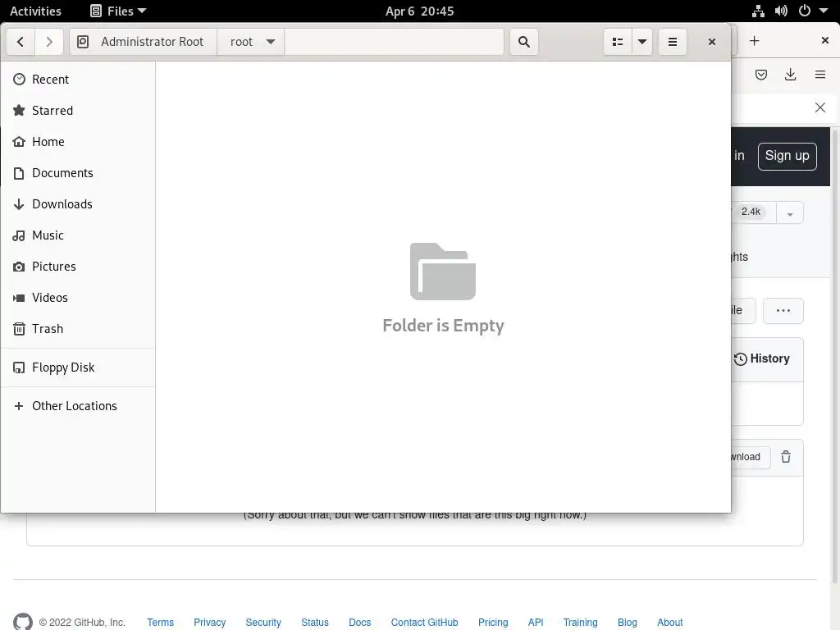The height and width of the screenshot is (630, 840).
Task: Open the Files hamburger menu
Action: point(673,42)
